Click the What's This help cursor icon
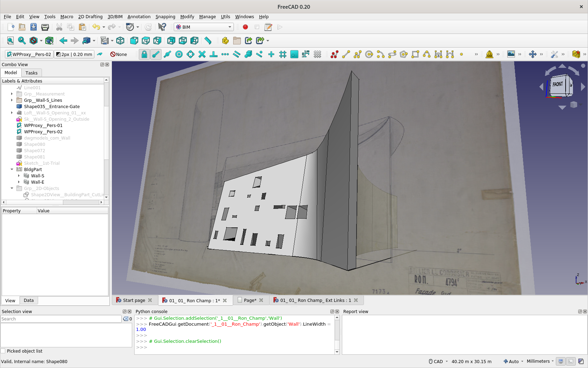588x368 pixels. (162, 27)
